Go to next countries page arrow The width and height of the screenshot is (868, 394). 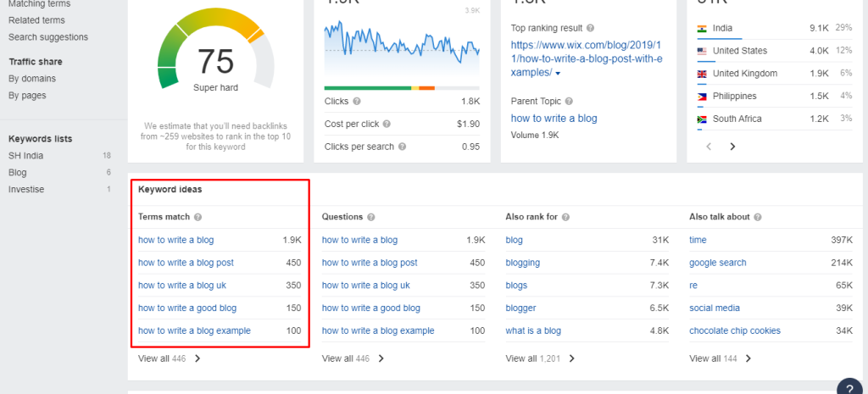coord(732,147)
